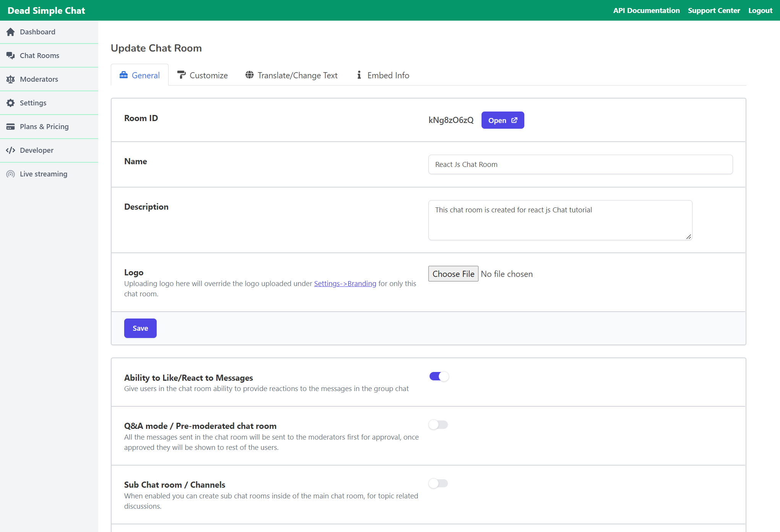Edit the chat room Name field
Screen dimensions: 780x532
tap(581, 164)
